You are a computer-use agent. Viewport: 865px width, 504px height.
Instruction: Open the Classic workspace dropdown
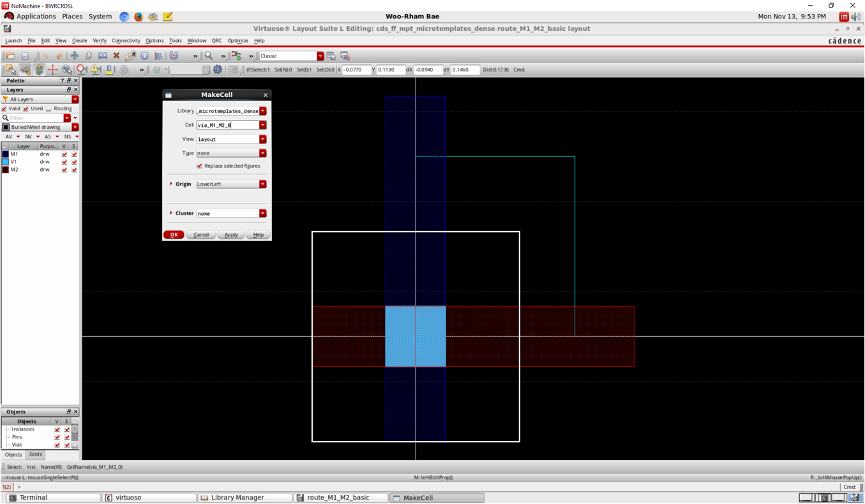pyautogui.click(x=320, y=56)
